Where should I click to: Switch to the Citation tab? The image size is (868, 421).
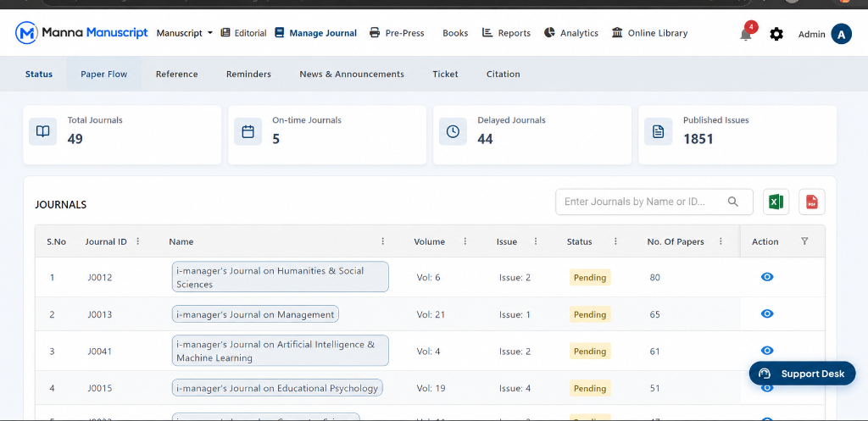pos(504,75)
